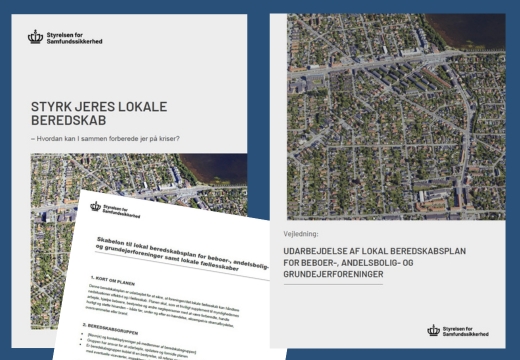Click the Styrelsen for Samfundssikkerhed text, top left
The width and height of the screenshot is (520, 360).
coord(74,38)
